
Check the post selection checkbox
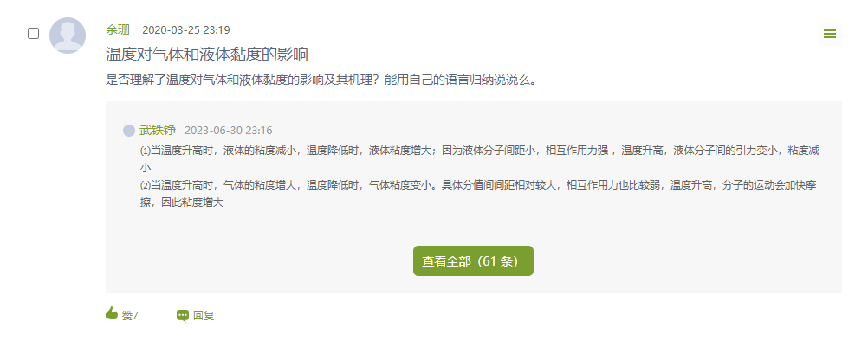[x=33, y=34]
